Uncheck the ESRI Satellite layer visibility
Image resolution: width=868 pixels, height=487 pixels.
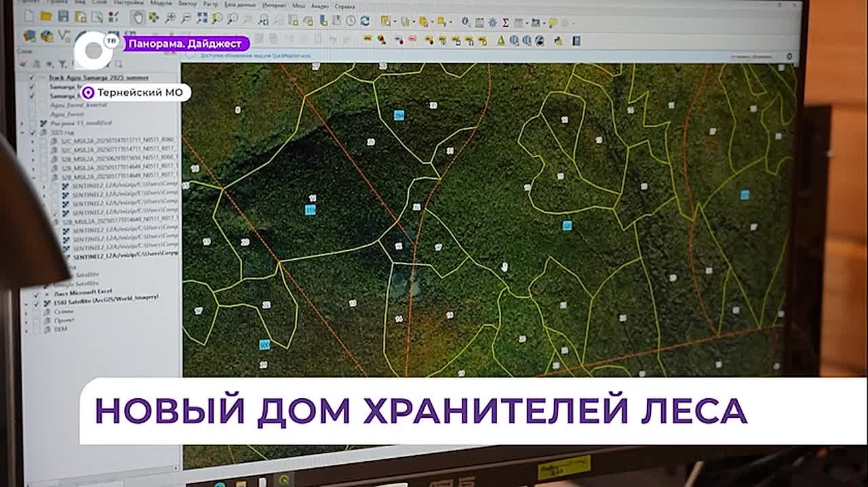[x=36, y=302]
